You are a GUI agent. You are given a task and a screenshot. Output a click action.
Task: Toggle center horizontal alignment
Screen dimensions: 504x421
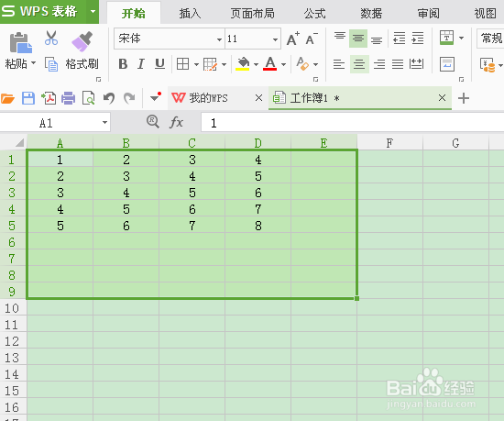359,64
